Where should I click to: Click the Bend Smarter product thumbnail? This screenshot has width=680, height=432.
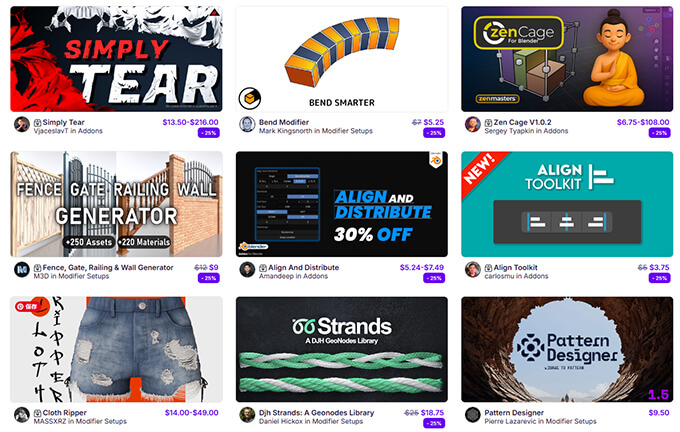point(342,59)
